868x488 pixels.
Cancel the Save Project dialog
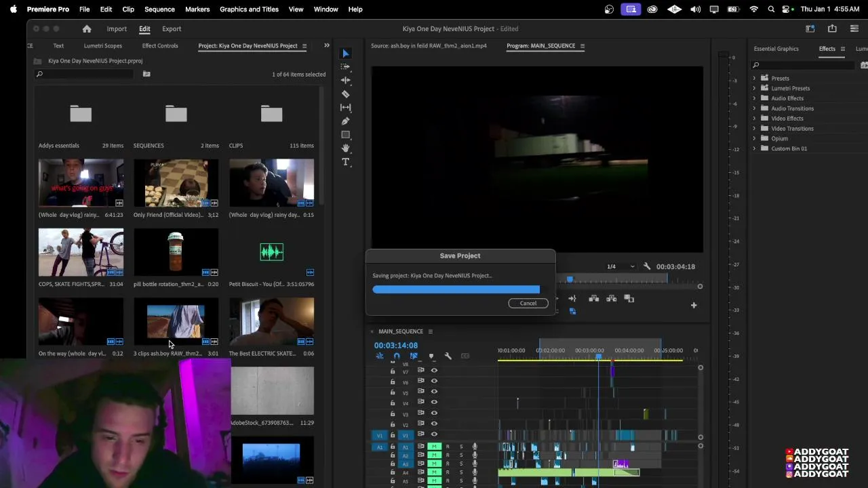click(x=528, y=303)
